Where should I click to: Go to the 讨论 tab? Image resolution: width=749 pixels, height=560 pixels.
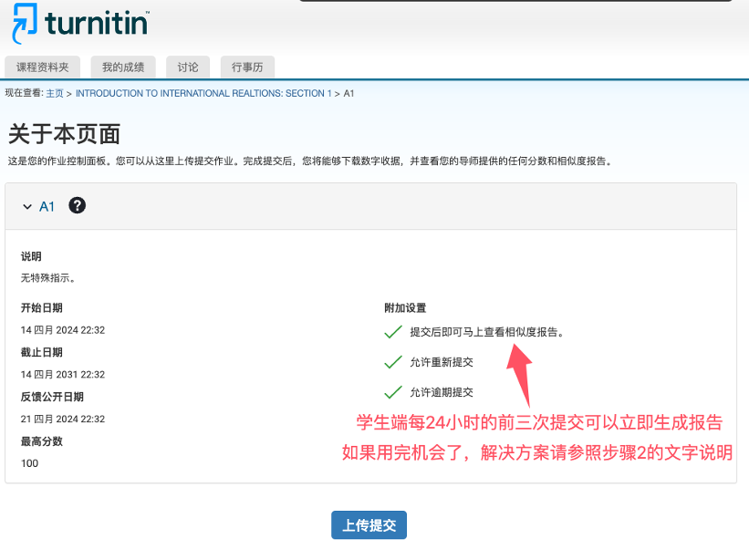pyautogui.click(x=188, y=67)
